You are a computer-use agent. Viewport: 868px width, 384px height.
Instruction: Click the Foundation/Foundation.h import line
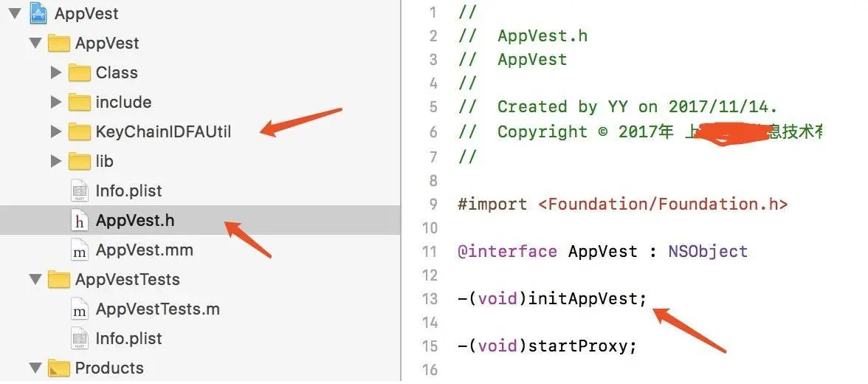coord(622,204)
